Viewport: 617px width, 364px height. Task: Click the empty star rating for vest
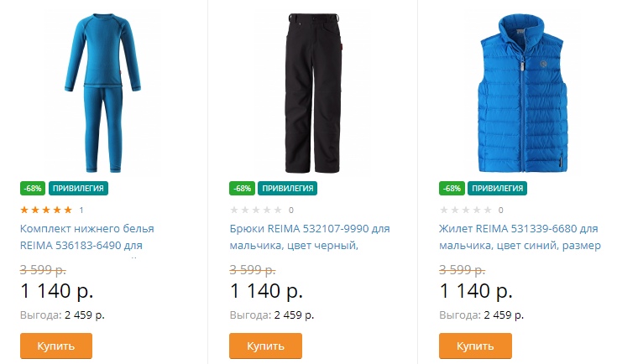466,210
